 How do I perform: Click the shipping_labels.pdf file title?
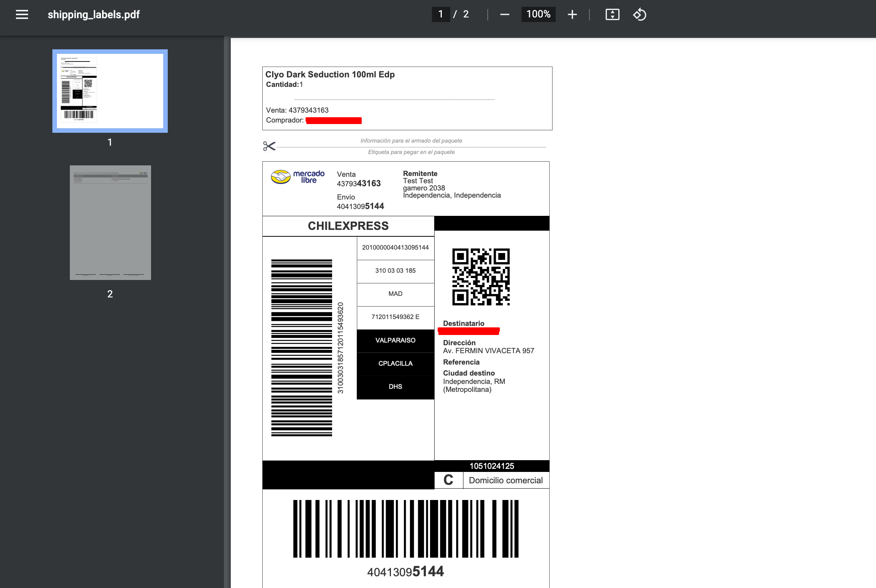[94, 14]
